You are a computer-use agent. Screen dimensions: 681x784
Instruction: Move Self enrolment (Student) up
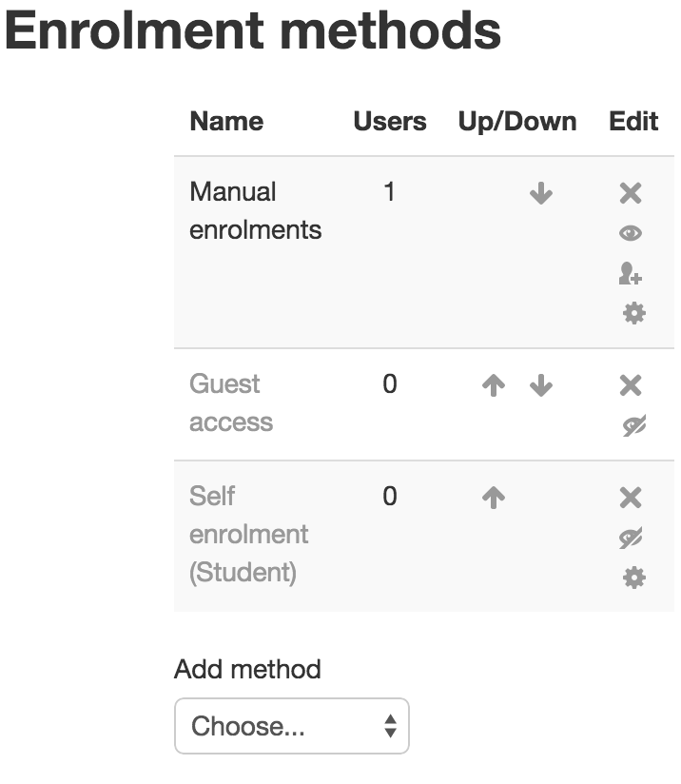(x=494, y=498)
